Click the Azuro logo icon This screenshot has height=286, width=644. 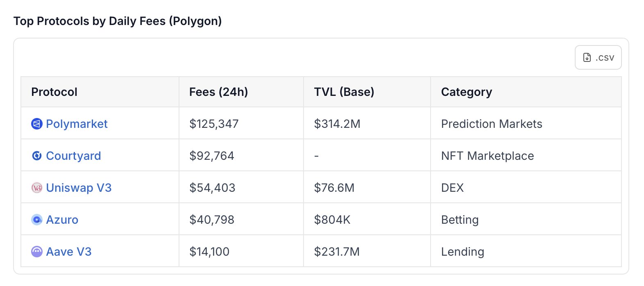[x=37, y=220]
